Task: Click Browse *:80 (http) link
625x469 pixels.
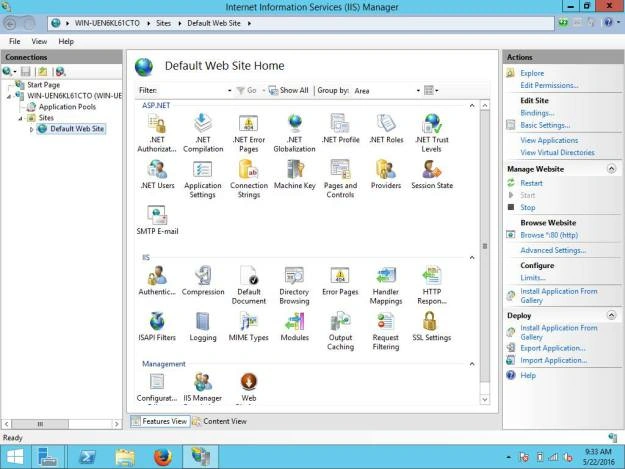Action: pos(549,235)
